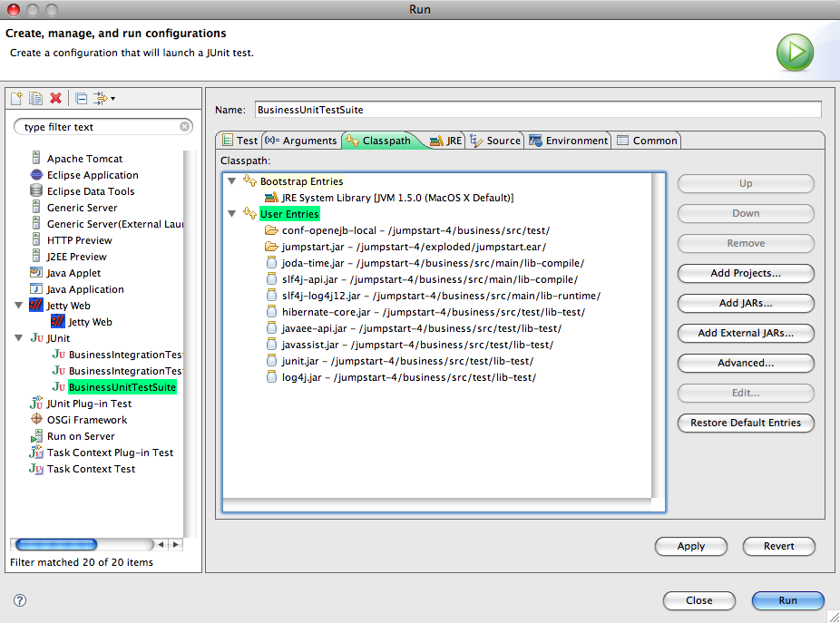The image size is (840, 623).
Task: Click the New launch configuration icon
Action: (x=16, y=99)
